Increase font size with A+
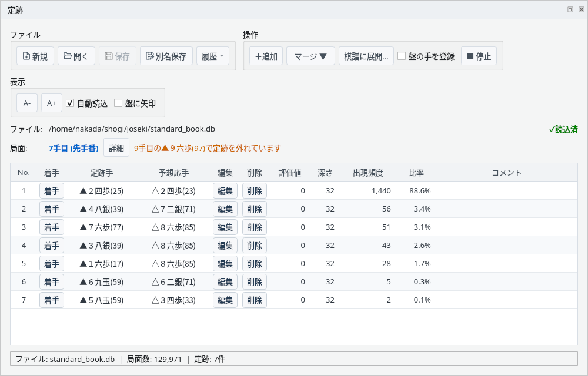The width and height of the screenshot is (588, 376). click(x=52, y=103)
